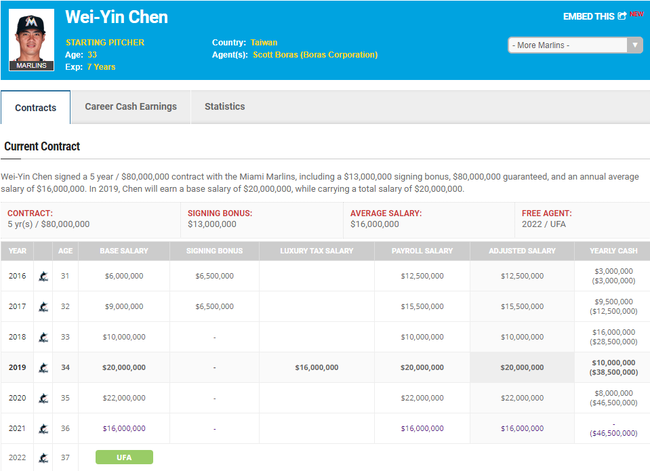Click the ADJUSTED SALARY column header
The height and width of the screenshot is (471, 650).
pos(522,251)
